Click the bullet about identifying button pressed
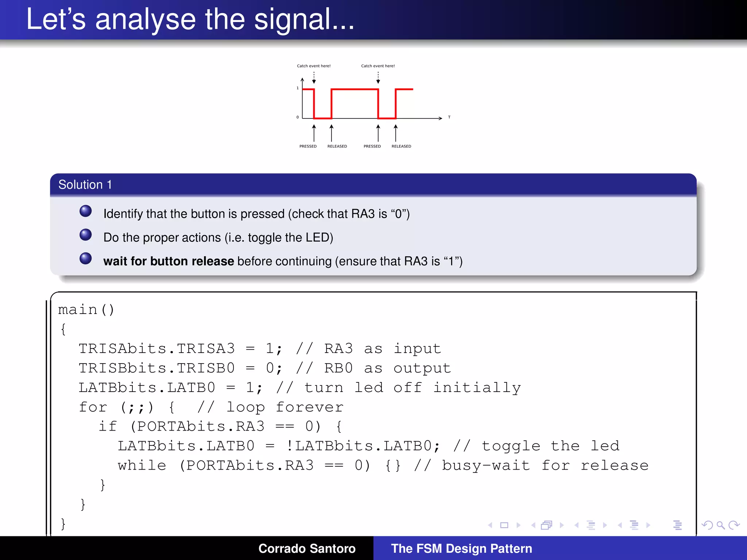 [256, 214]
